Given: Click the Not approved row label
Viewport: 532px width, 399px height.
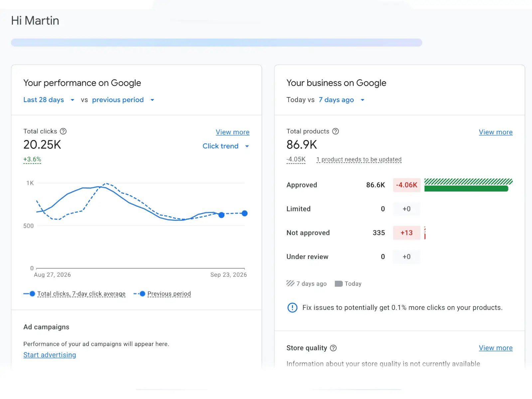Looking at the screenshot, I should click(x=308, y=233).
